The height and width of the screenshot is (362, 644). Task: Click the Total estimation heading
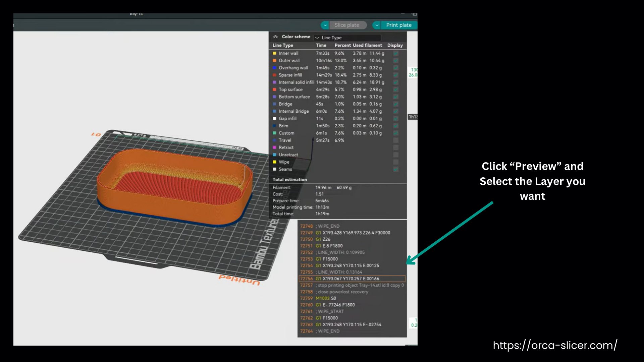290,180
